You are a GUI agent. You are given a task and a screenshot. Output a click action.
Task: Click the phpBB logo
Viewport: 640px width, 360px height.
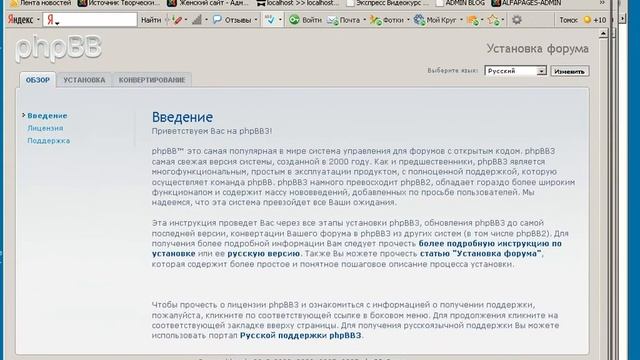[x=58, y=49]
